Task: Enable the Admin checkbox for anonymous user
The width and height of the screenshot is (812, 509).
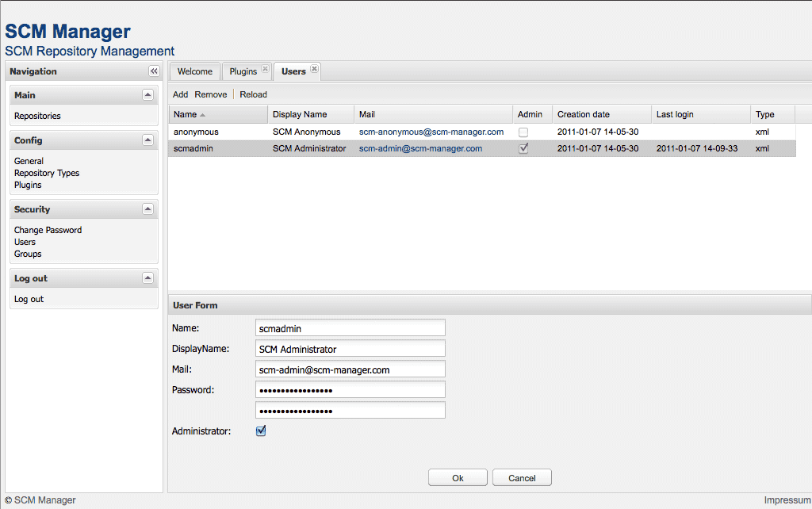Action: pyautogui.click(x=523, y=132)
